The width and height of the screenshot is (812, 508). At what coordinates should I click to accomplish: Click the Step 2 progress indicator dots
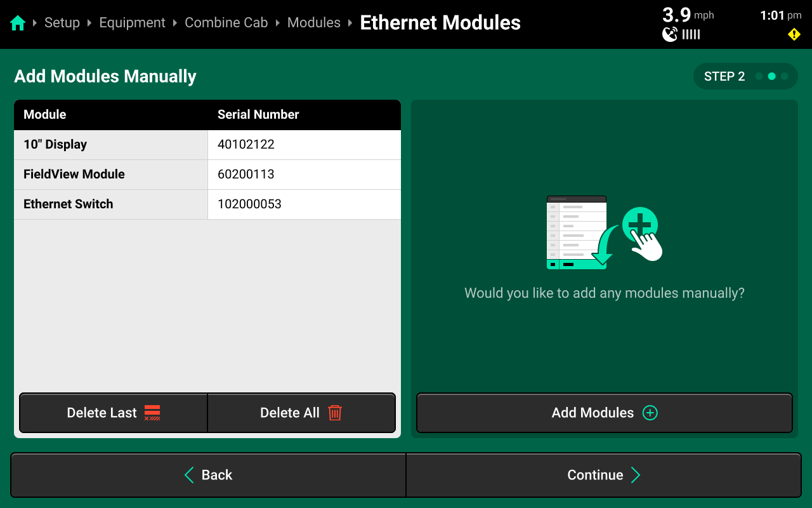click(771, 76)
